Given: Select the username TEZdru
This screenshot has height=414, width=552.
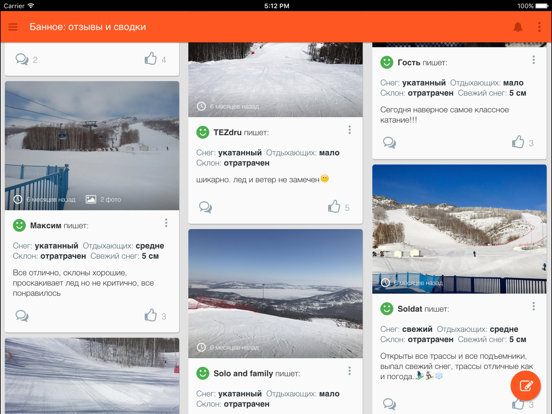Looking at the screenshot, I should click(227, 132).
